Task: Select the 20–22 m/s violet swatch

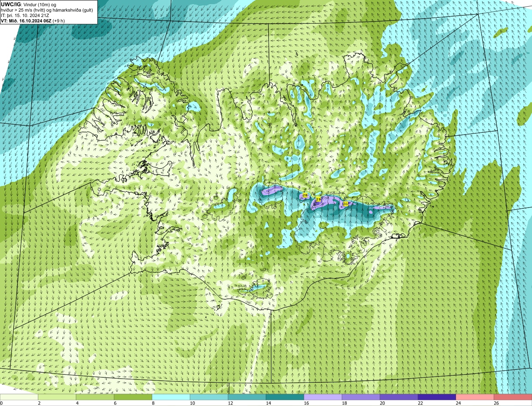Action: point(399,397)
